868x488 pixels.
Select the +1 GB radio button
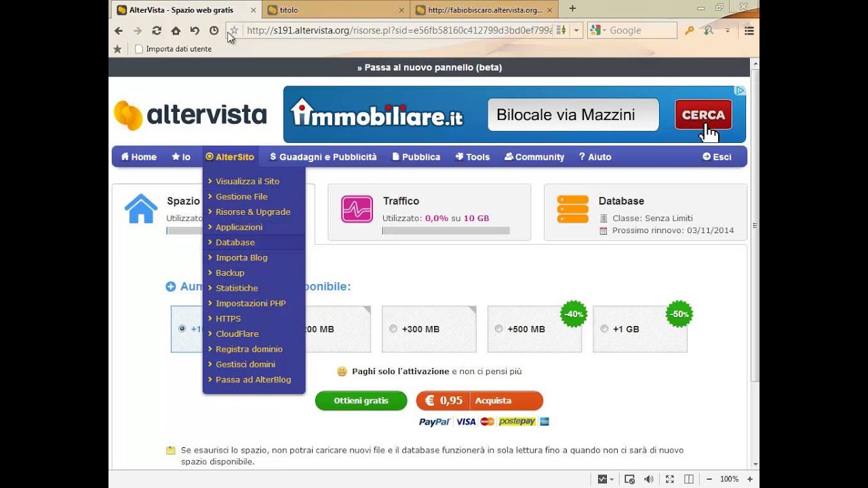[604, 329]
